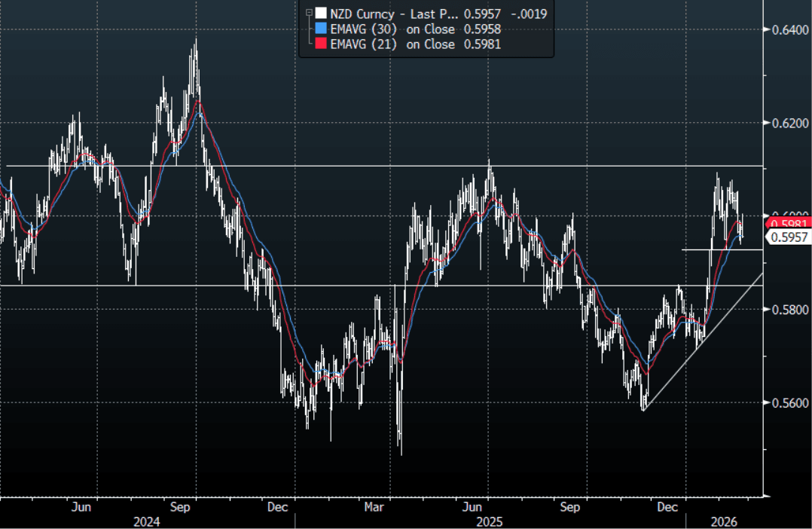Click the white NZD Curncy color swatch
The image size is (812, 529).
321,13
